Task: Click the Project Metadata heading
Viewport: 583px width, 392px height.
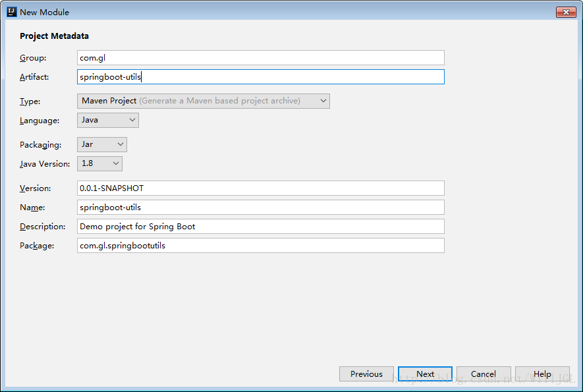Action: point(54,36)
